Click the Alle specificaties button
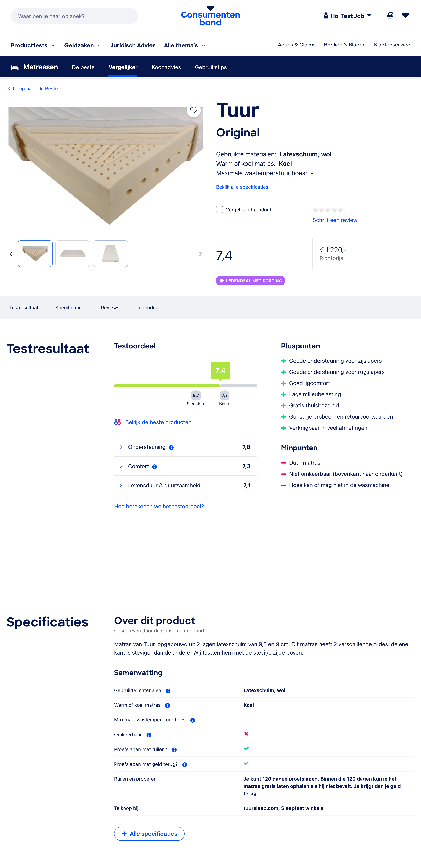 [x=149, y=834]
